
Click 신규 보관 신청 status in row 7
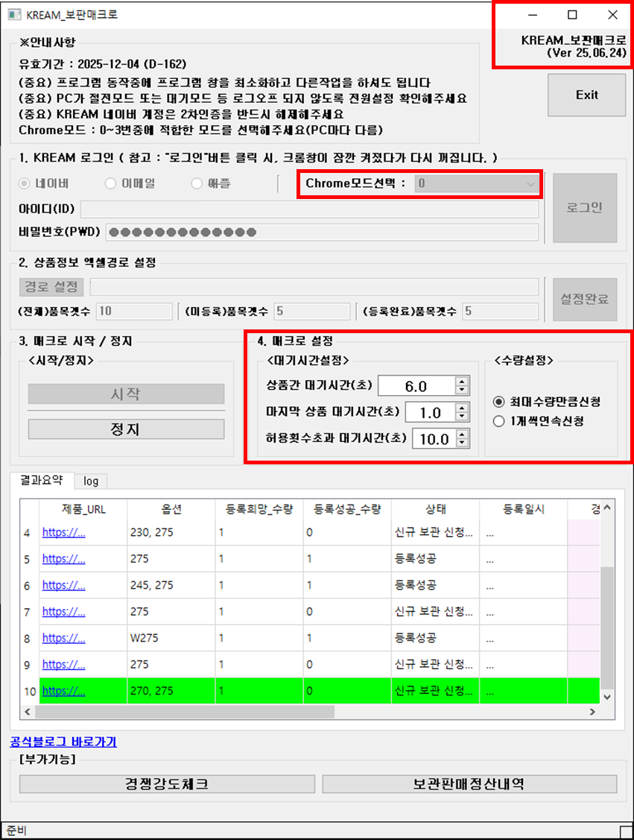434,612
